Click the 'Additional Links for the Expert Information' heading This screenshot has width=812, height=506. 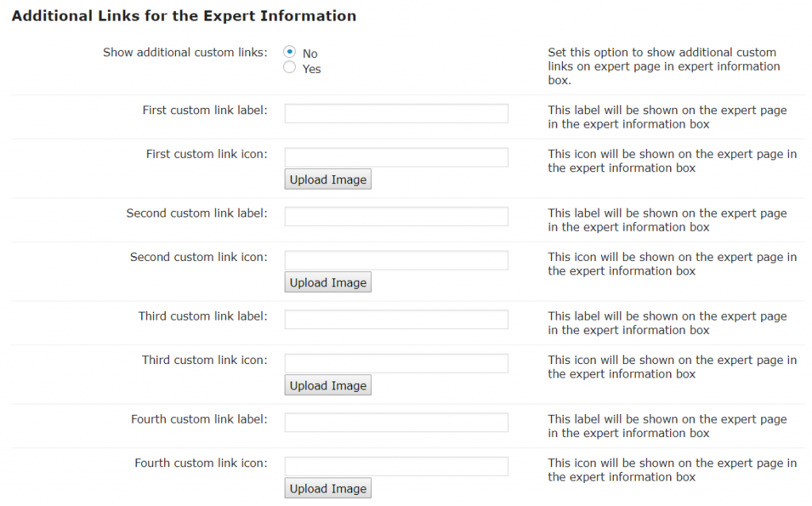(x=184, y=16)
